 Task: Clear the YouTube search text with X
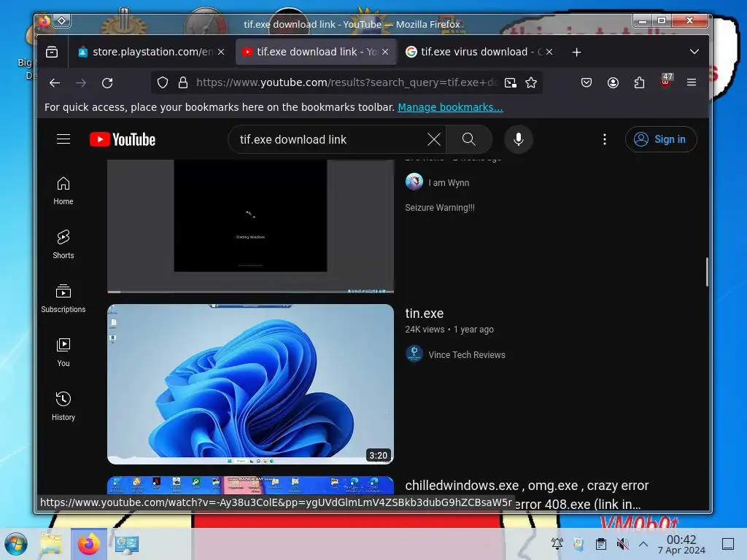pos(433,139)
